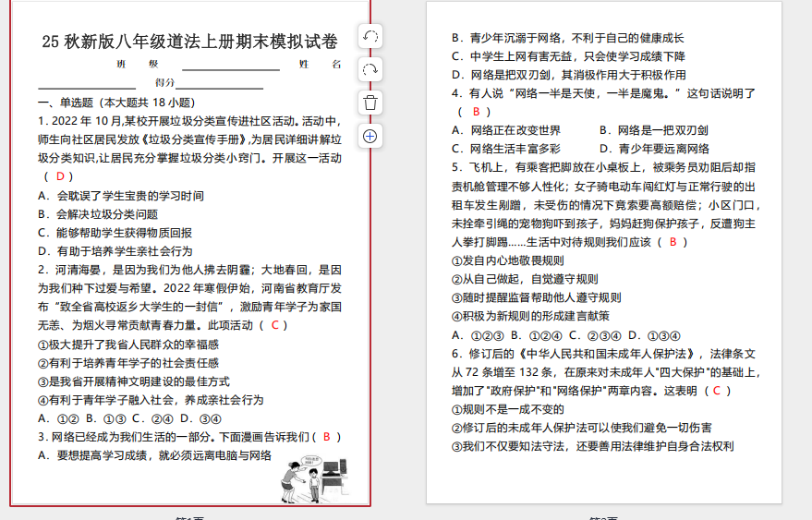
Task: Click the rotate clockwise icon
Action: click(x=370, y=69)
